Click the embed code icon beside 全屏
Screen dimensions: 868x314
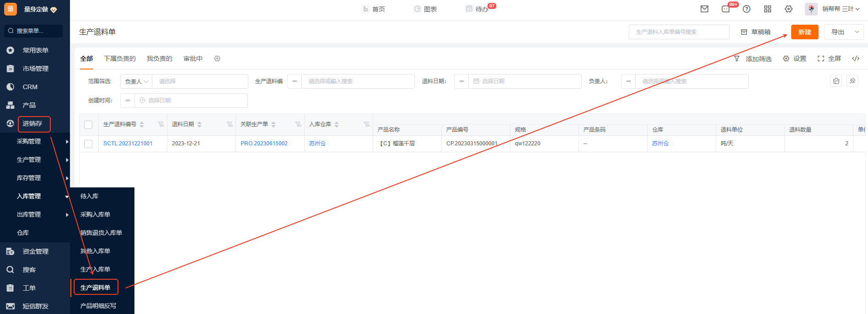[856, 59]
